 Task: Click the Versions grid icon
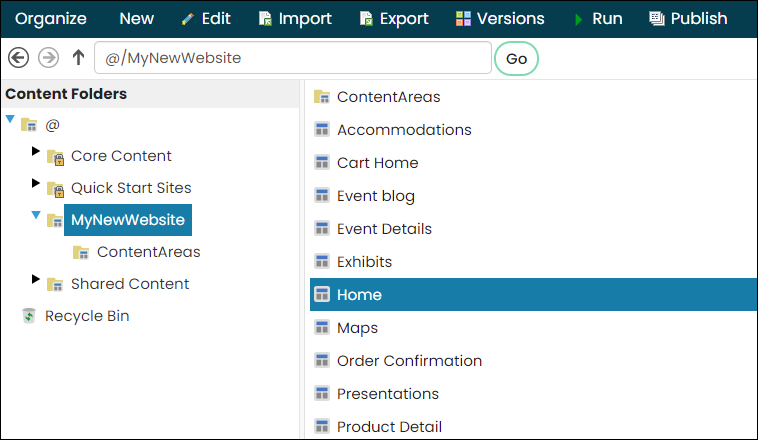click(463, 18)
